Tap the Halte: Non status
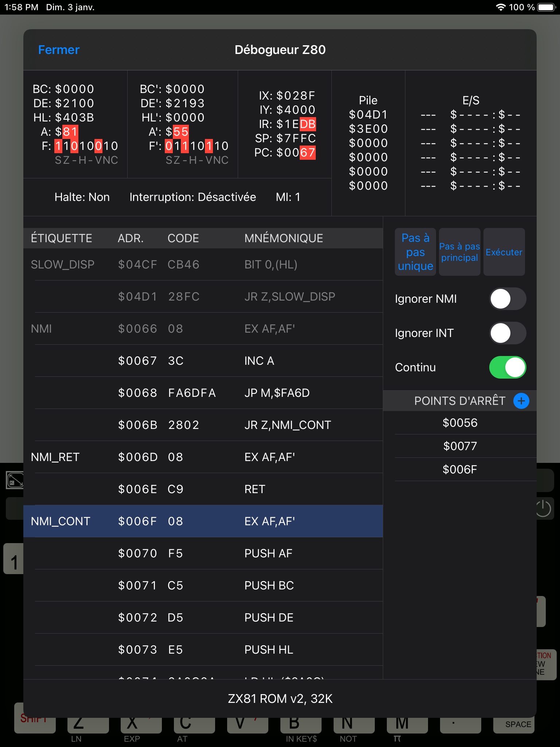 coord(82,197)
